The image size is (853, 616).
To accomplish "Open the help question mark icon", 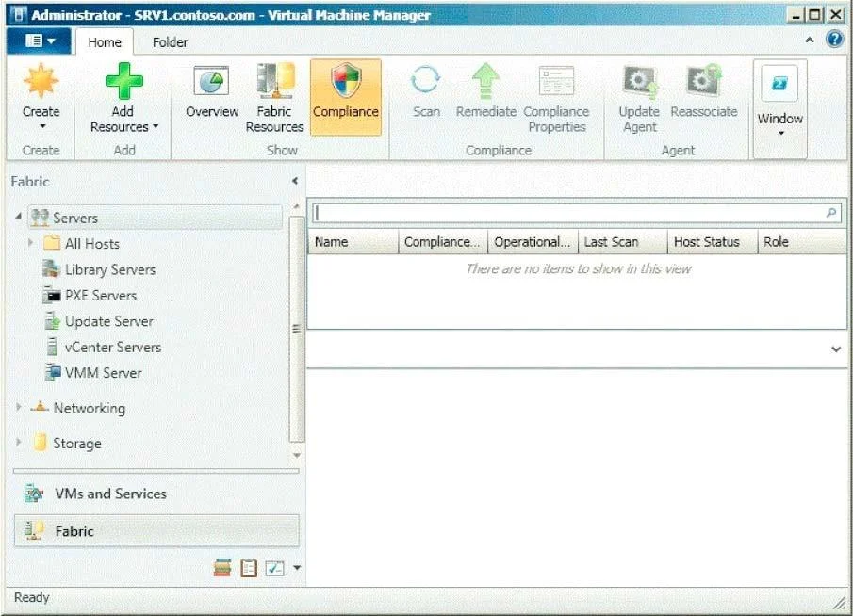I will click(834, 40).
